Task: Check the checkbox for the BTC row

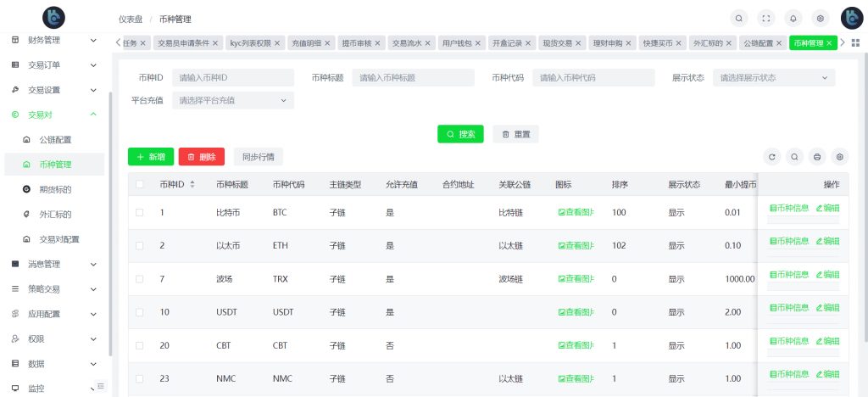Action: tap(140, 212)
